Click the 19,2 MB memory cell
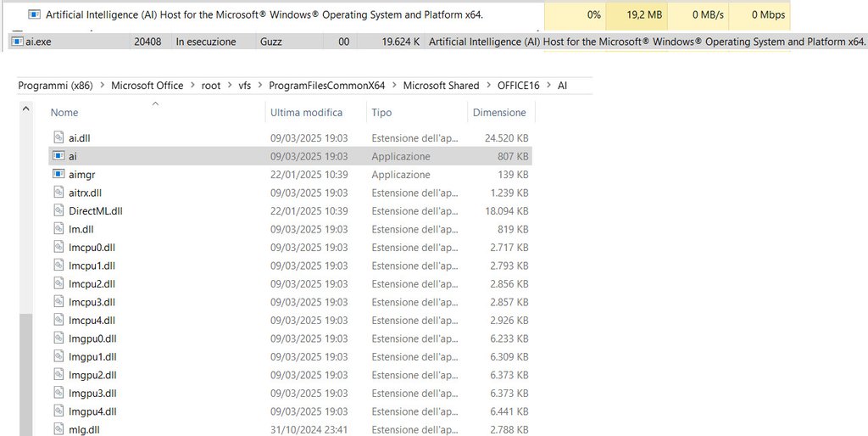The image size is (868, 436). click(637, 15)
